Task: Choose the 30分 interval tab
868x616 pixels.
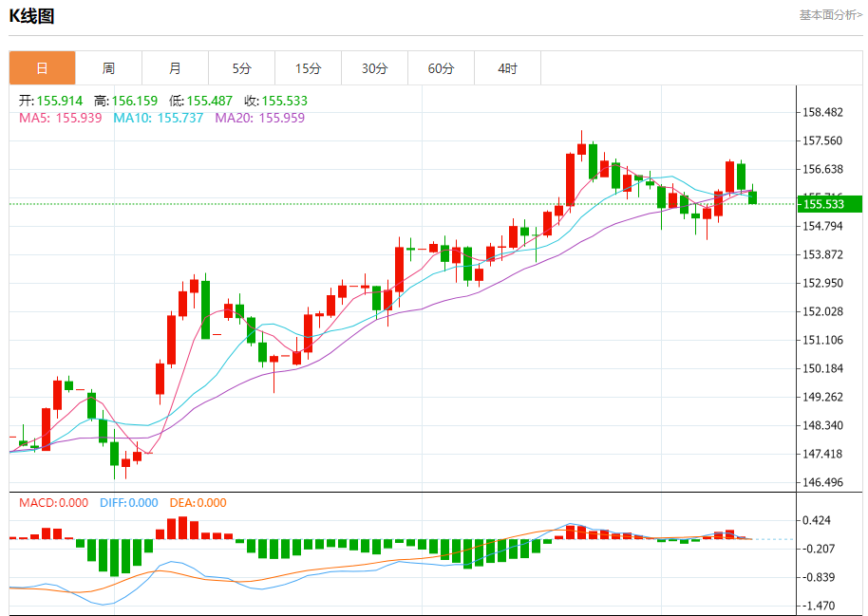Action: click(x=374, y=68)
